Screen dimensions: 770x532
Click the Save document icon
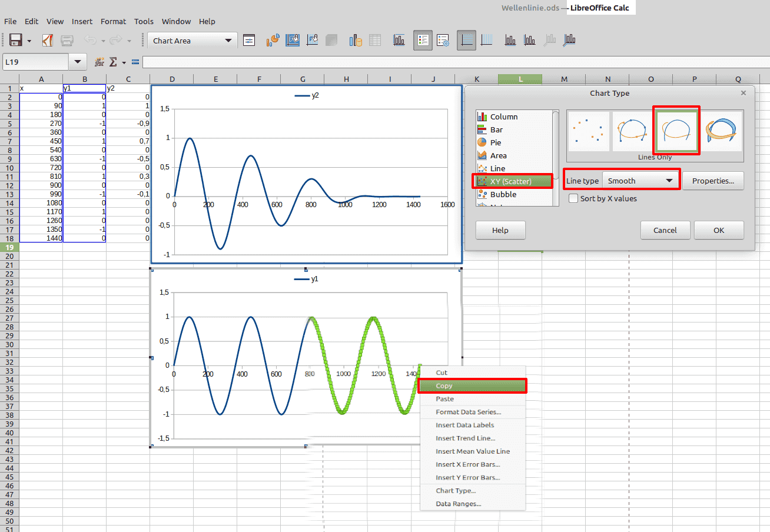(x=16, y=41)
